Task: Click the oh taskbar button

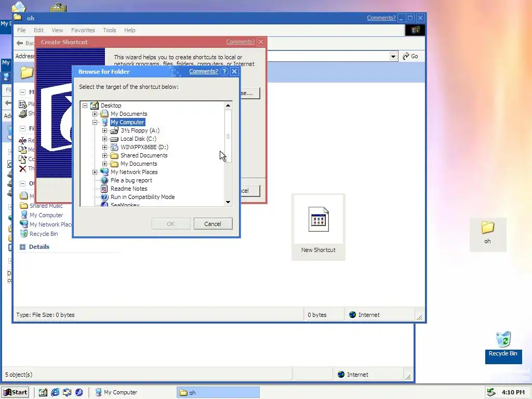Action: coord(218,392)
